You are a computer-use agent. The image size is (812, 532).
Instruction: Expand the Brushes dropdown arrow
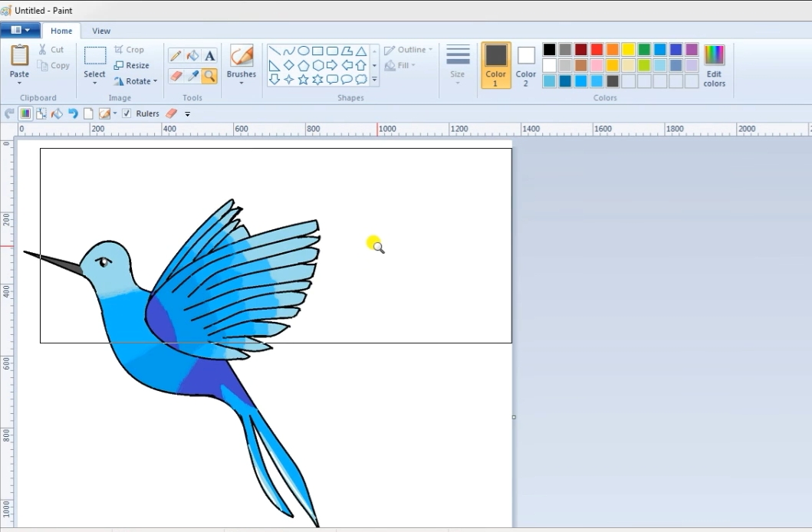pos(242,83)
